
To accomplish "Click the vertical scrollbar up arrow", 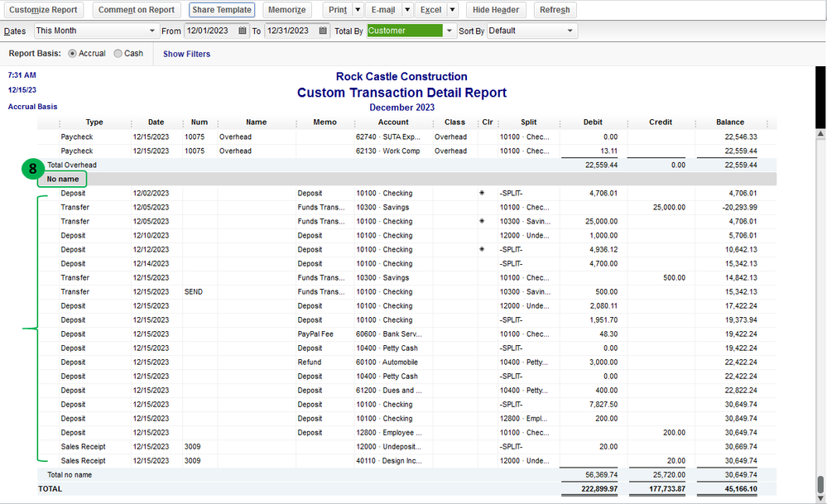I will 820,134.
